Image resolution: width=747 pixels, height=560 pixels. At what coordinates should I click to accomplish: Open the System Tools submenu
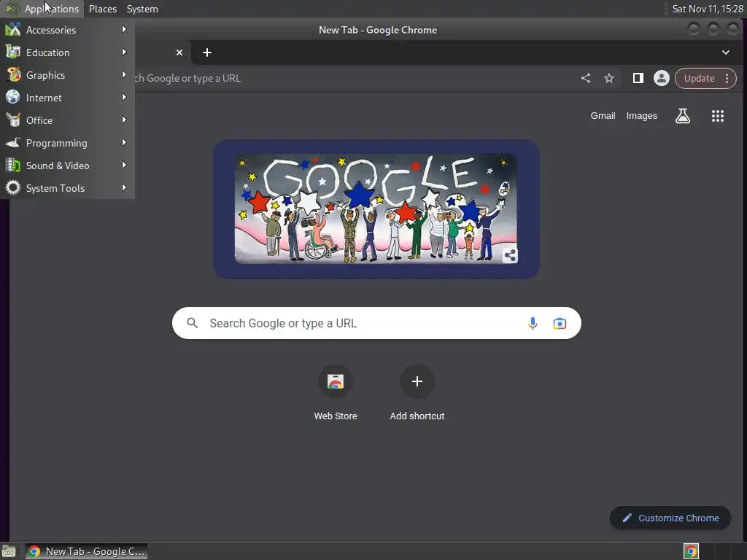click(x=66, y=188)
